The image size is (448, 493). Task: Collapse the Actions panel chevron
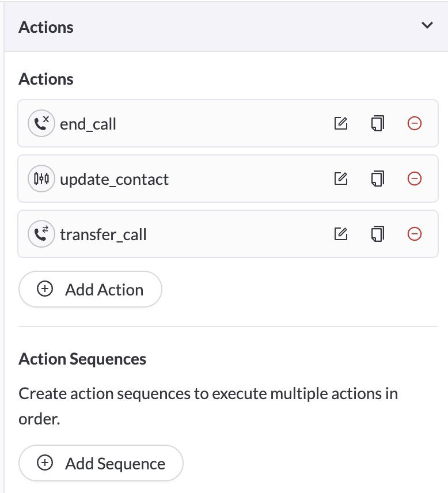[427, 25]
